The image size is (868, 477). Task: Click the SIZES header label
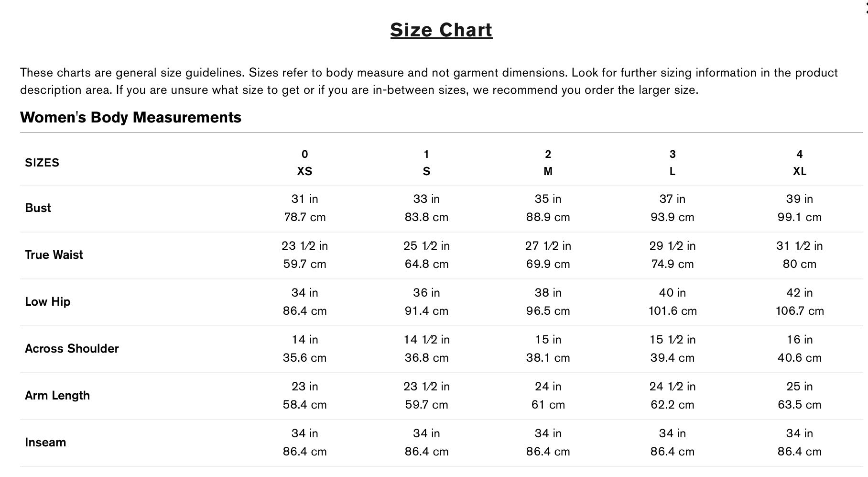tap(42, 163)
